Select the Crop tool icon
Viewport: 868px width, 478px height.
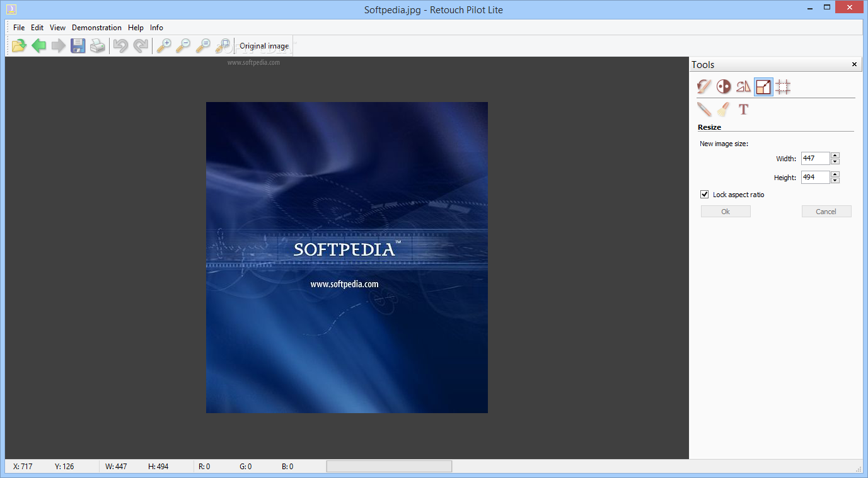click(783, 86)
